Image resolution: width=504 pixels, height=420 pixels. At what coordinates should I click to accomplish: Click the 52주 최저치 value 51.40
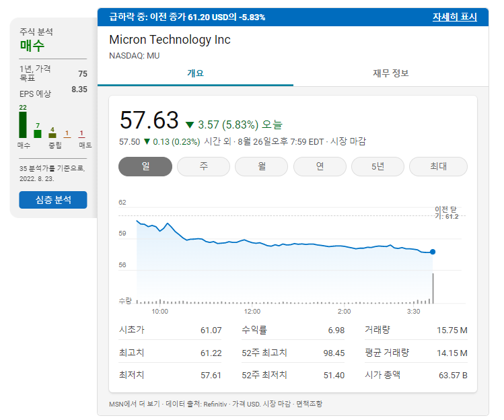tap(334, 376)
